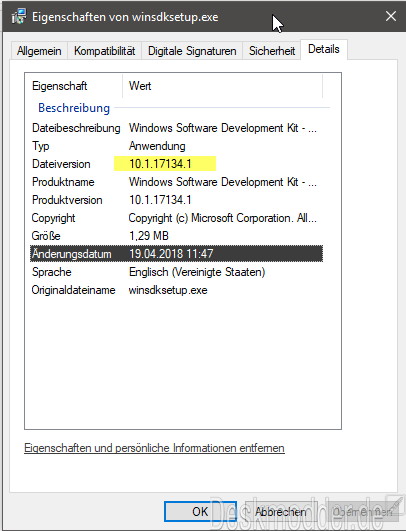
Task: Open the remove properties and personal information link
Action: coord(154,448)
